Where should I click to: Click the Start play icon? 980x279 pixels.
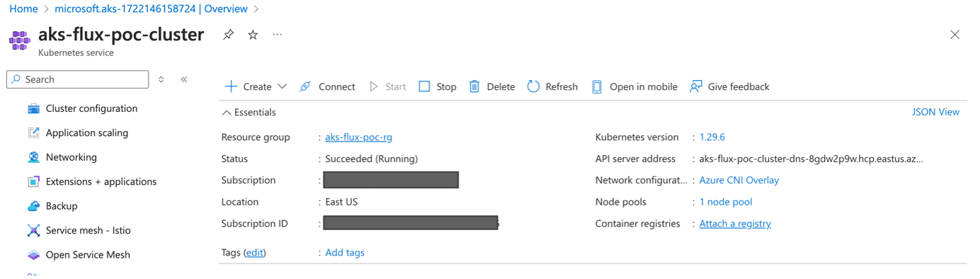(374, 86)
